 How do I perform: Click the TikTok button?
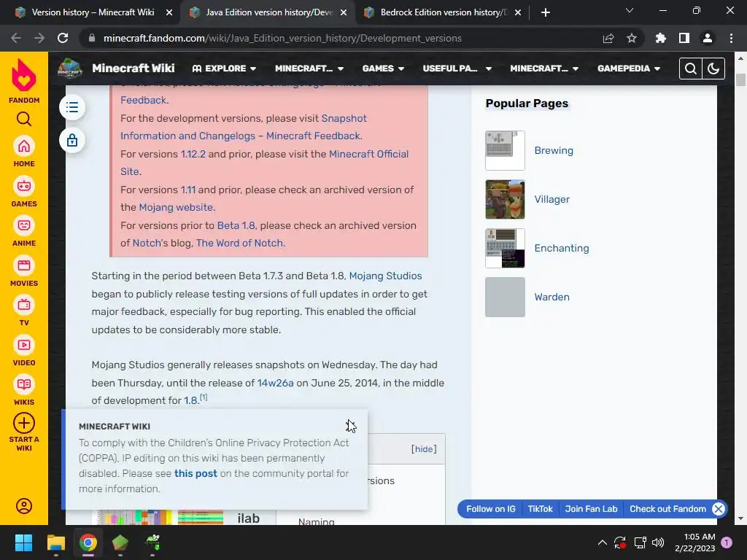coord(541,509)
